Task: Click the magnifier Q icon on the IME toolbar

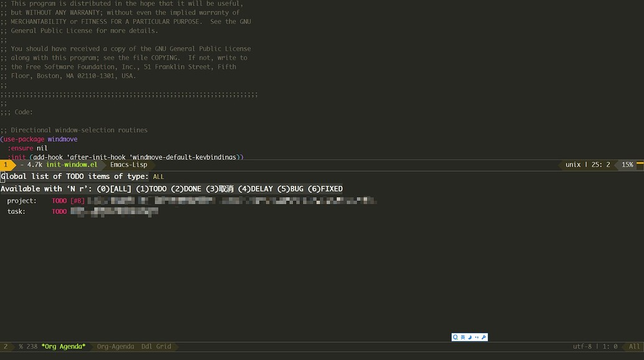Action: tap(455, 336)
